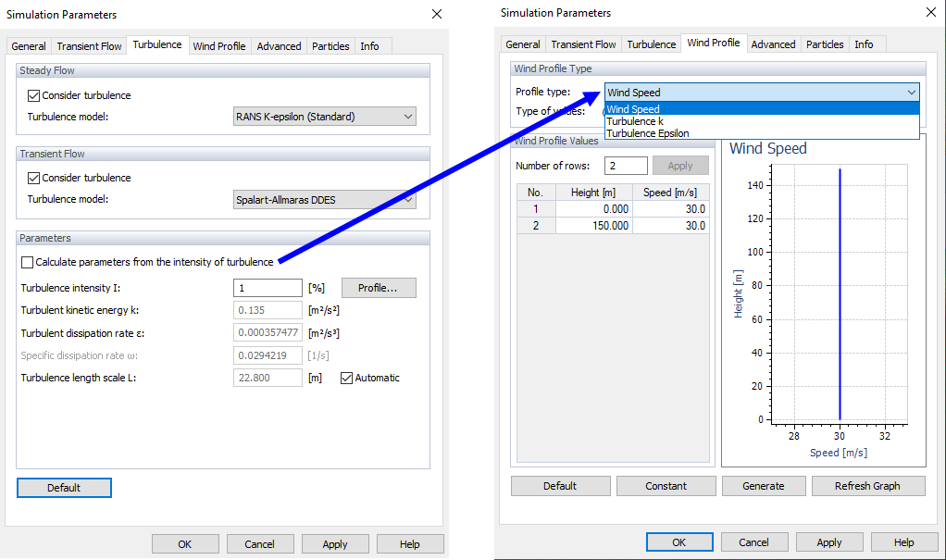Image resolution: width=946 pixels, height=560 pixels.
Task: Collapse the Profile type dropdown list
Action: pos(912,93)
